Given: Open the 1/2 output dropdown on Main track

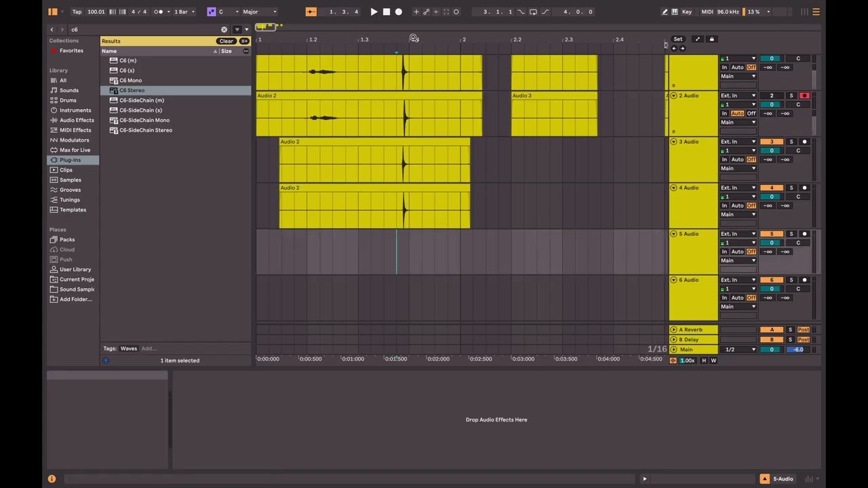Looking at the screenshot, I should click(x=738, y=350).
